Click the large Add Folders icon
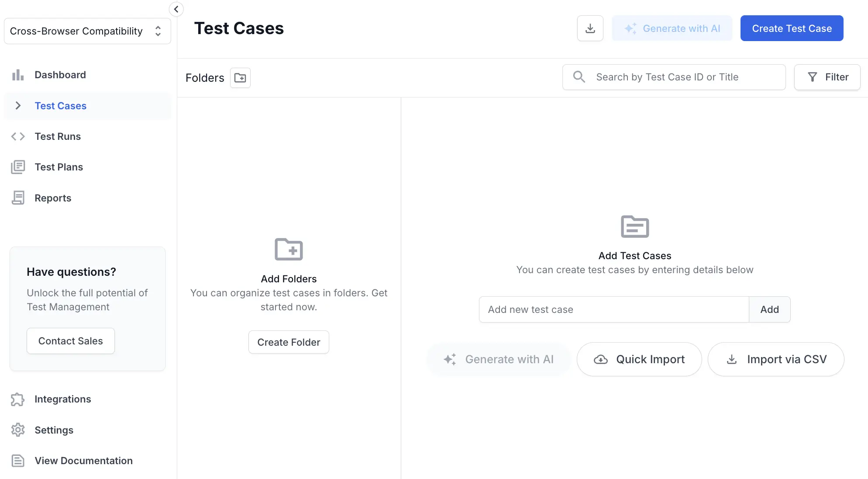The image size is (868, 479). pos(289,250)
